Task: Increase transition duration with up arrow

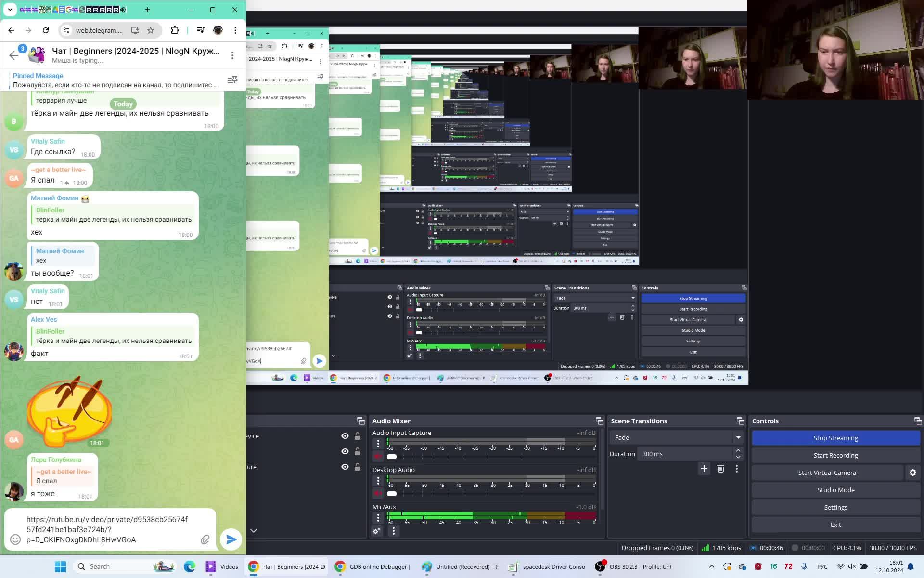Action: (738, 450)
